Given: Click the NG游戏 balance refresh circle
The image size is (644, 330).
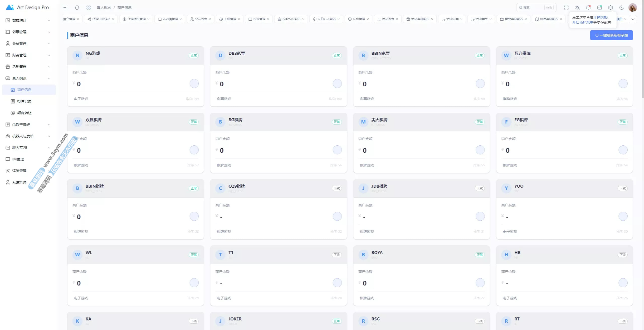Looking at the screenshot, I should [x=194, y=84].
